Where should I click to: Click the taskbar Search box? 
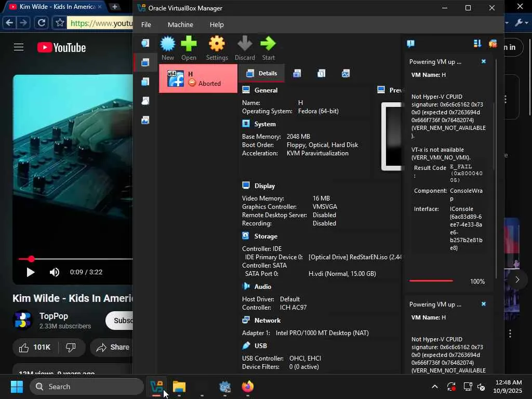[x=87, y=387]
